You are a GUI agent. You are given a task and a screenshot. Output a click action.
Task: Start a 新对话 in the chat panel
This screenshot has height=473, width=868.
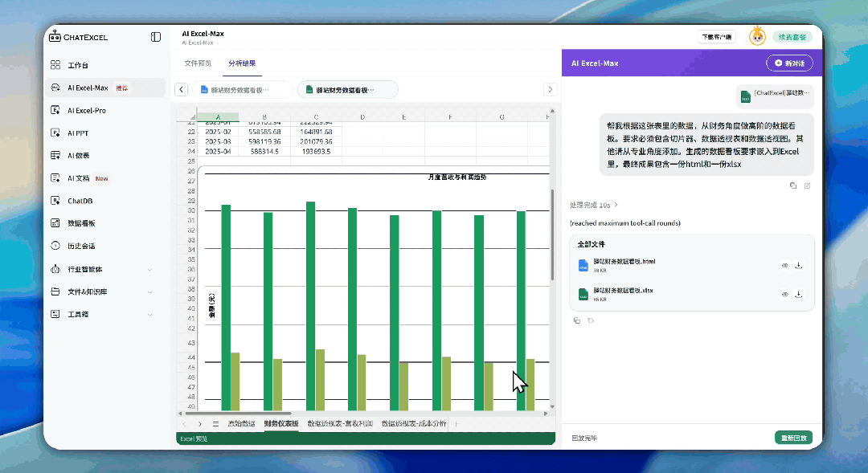789,63
